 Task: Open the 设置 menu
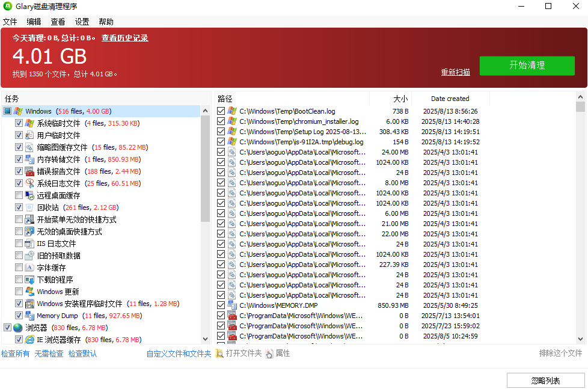(82, 22)
